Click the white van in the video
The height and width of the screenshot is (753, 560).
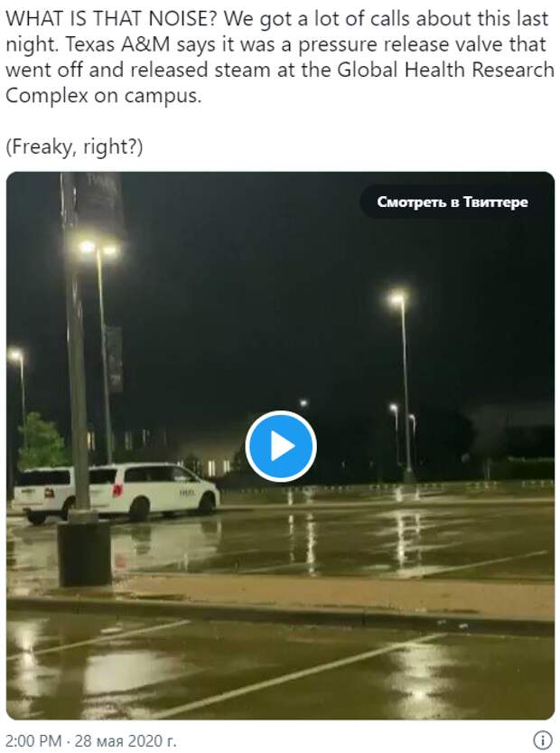coord(154,491)
